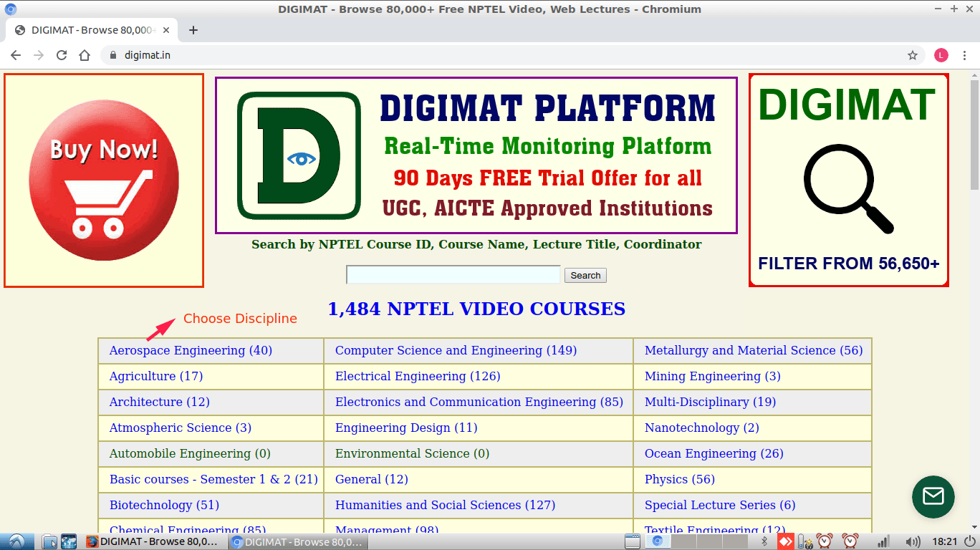Open the DIGIMAT Platform banner
Image resolution: width=980 pixels, height=550 pixels.
coord(476,155)
